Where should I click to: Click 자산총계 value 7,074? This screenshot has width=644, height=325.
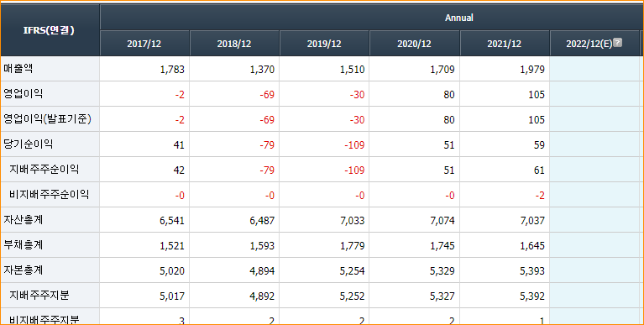click(x=442, y=221)
